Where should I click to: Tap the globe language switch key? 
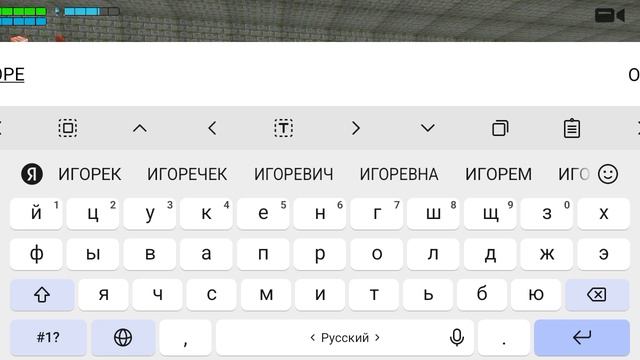[x=123, y=338]
